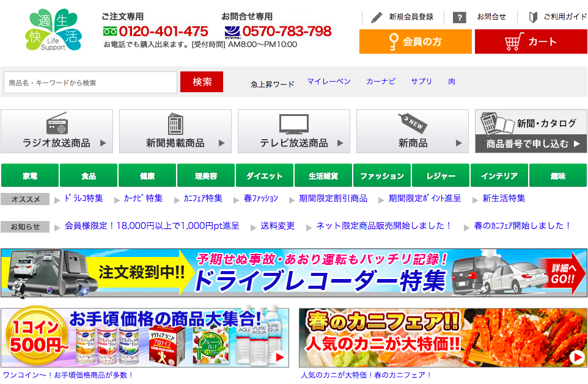Image resolution: width=588 pixels, height=384 pixels.
Task: Click the shopping cart icon
Action: point(514,42)
